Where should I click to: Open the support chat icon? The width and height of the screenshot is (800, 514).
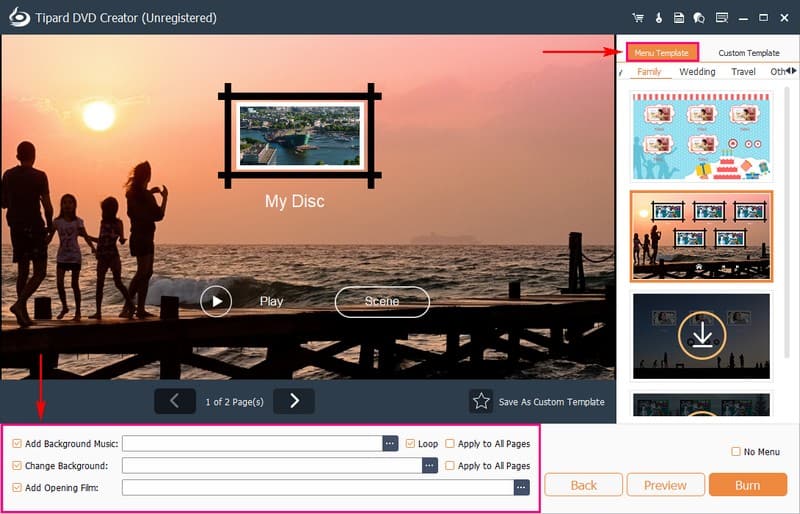[700, 18]
